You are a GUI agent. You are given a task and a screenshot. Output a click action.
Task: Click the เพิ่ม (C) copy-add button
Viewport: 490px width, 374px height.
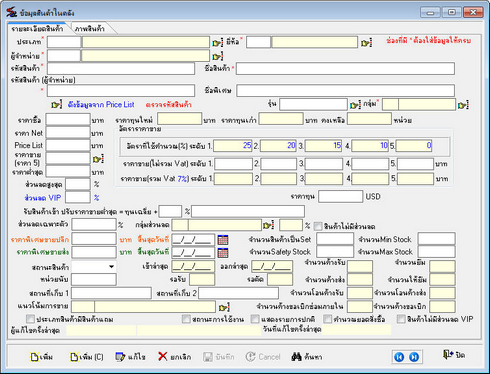click(x=87, y=357)
